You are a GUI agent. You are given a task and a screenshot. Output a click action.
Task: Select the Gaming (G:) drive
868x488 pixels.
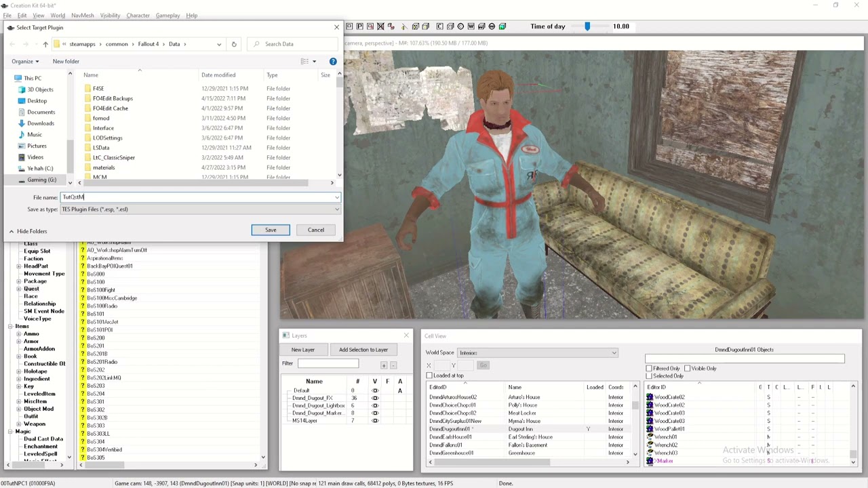[41, 180]
